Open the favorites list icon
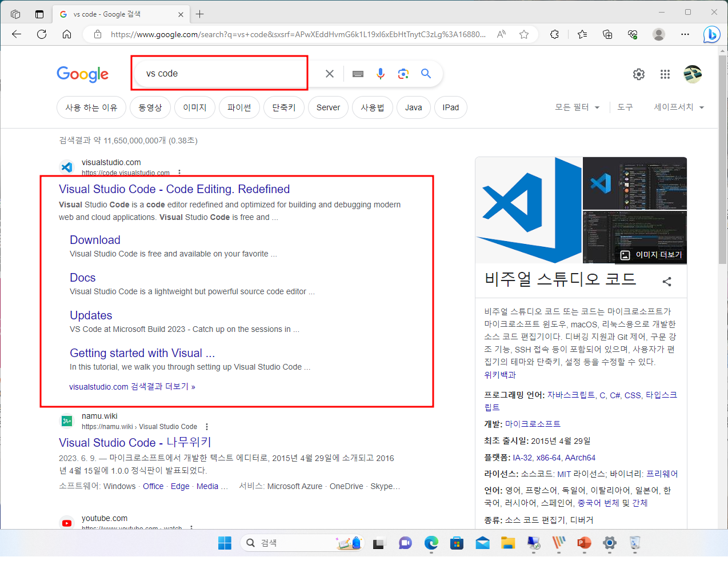Image resolution: width=728 pixels, height=581 pixels. (x=582, y=34)
